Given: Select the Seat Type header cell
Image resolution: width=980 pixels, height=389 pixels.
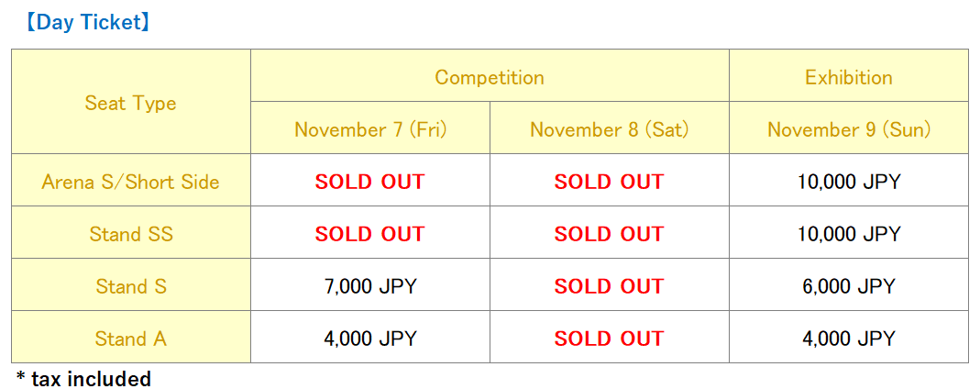Looking at the screenshot, I should click(x=130, y=103).
